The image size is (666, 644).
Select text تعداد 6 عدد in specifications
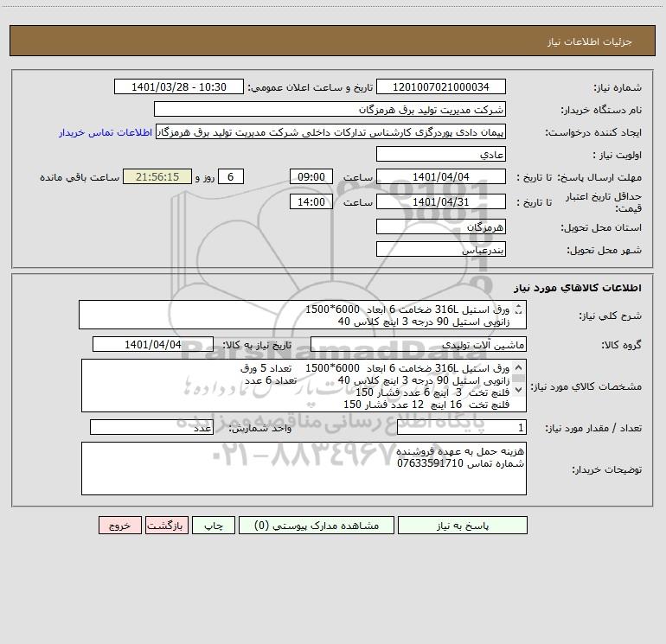click(x=271, y=380)
